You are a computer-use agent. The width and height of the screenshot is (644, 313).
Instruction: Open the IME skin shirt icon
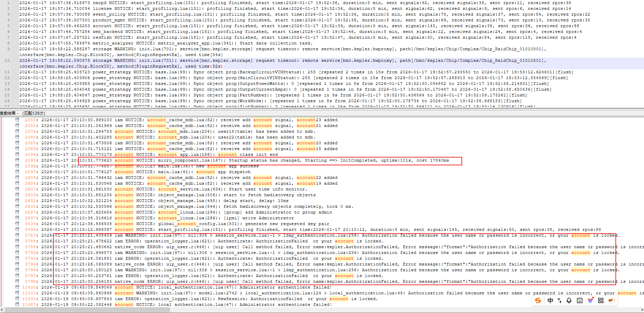[x=591, y=300]
